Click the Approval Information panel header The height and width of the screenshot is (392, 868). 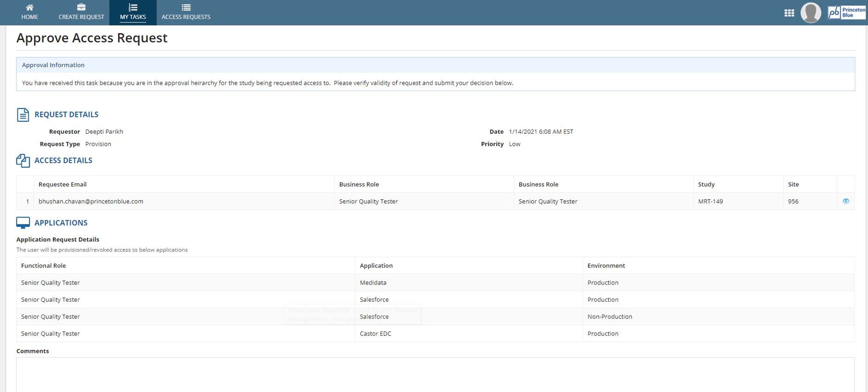pyautogui.click(x=435, y=65)
